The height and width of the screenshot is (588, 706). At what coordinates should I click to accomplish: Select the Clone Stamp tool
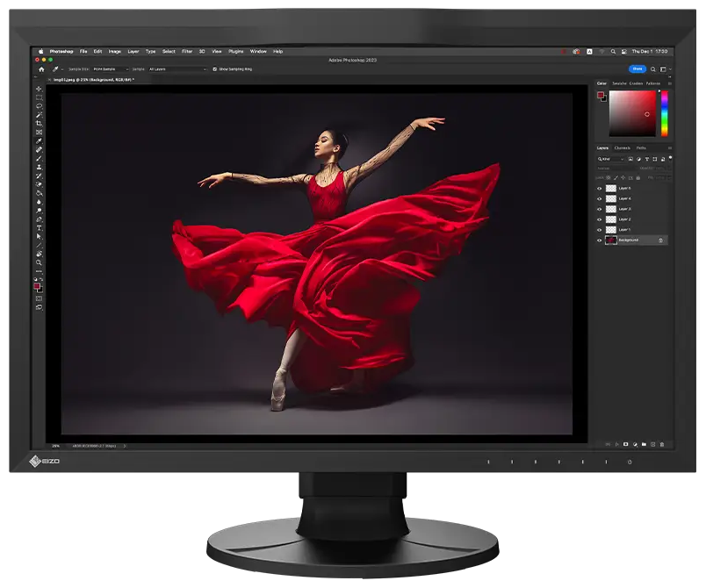39,167
